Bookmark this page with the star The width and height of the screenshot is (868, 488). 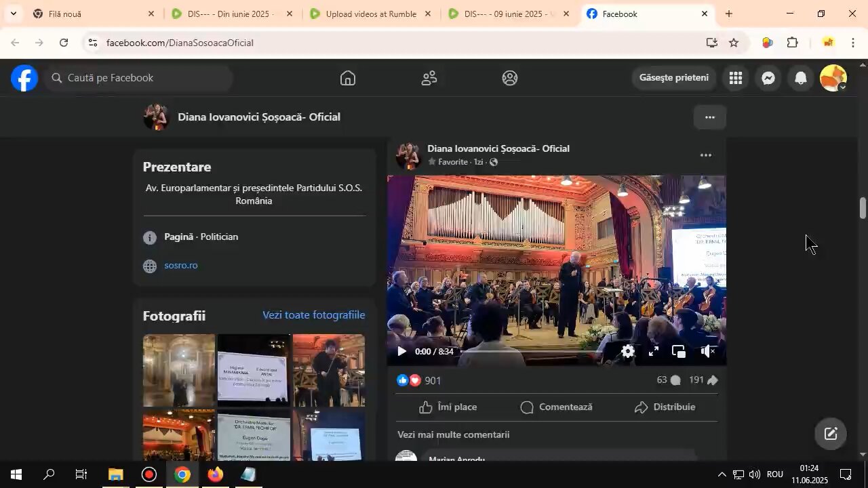pos(734,43)
